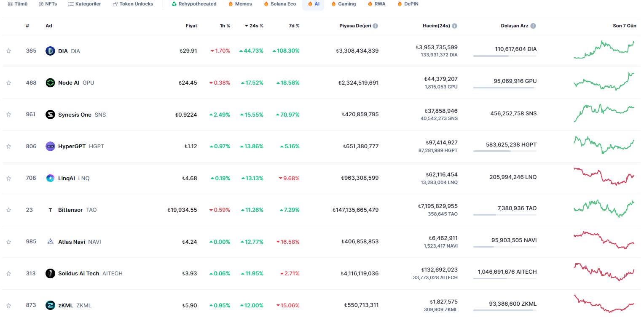Toggle watchlist star for Synesis One

(8, 115)
